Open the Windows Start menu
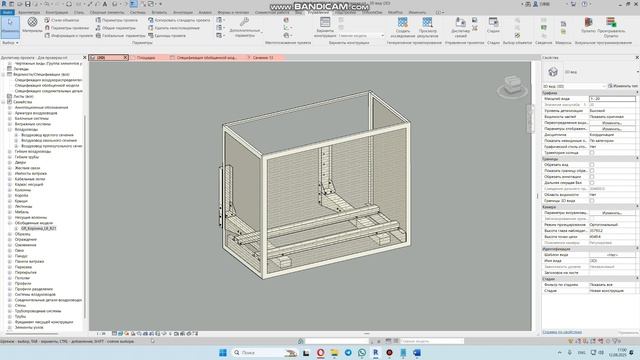The width and height of the screenshot is (640, 360). 223,352
